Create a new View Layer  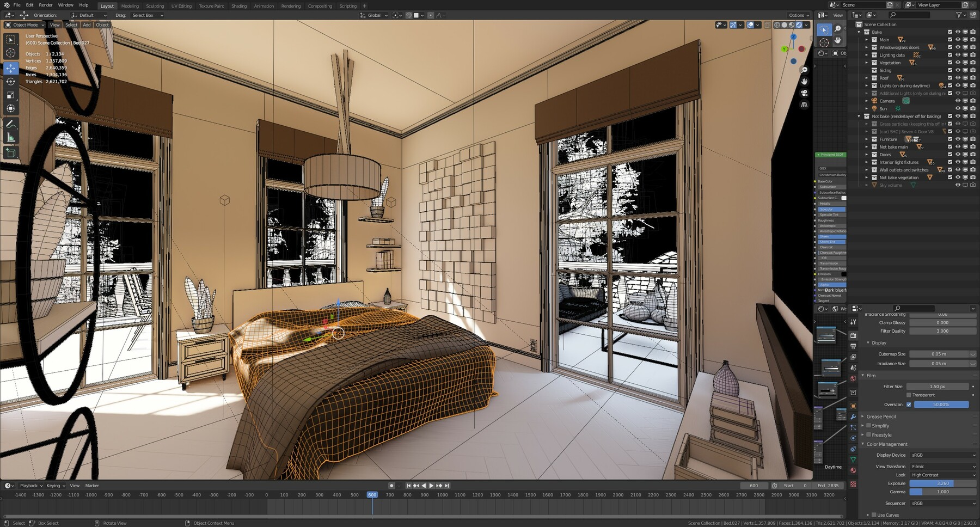965,5
